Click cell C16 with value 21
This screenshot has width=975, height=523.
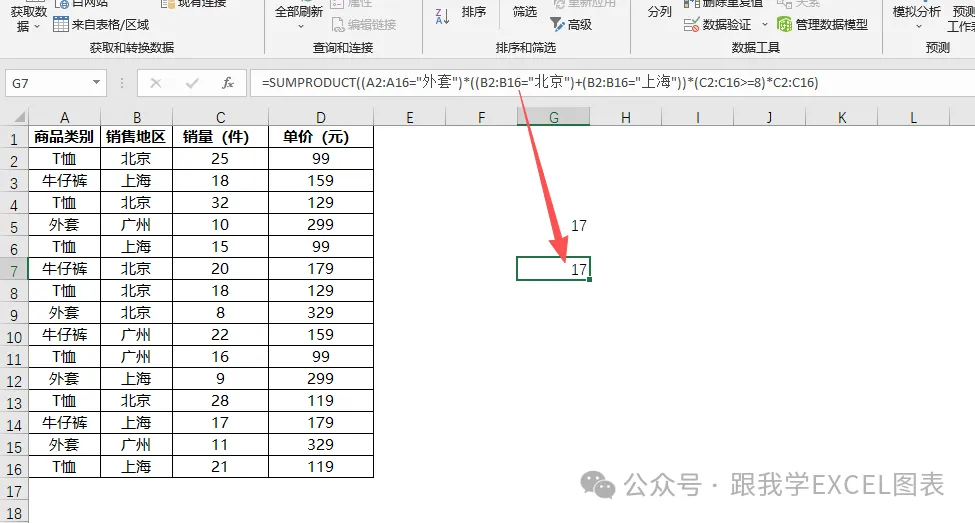[x=220, y=466]
